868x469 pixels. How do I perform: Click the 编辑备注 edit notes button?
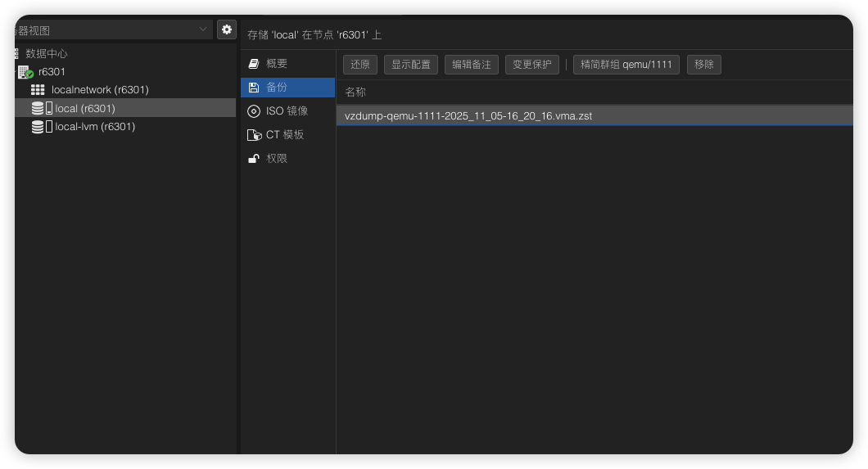[x=472, y=65]
